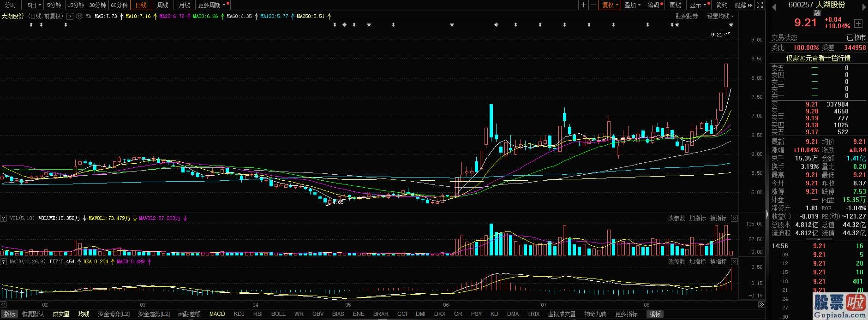The width and height of the screenshot is (868, 320).
Task: Select the 神奇九转 indicator
Action: pos(595,314)
